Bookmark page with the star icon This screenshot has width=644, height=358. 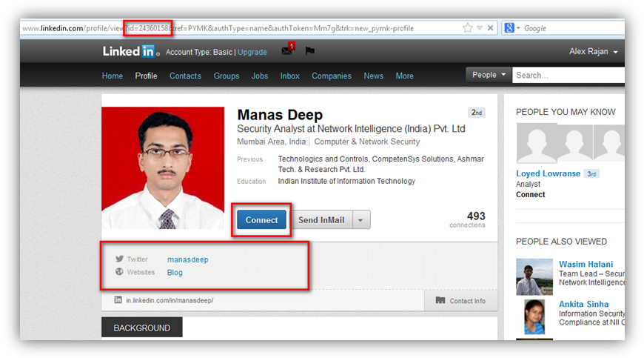pos(467,28)
